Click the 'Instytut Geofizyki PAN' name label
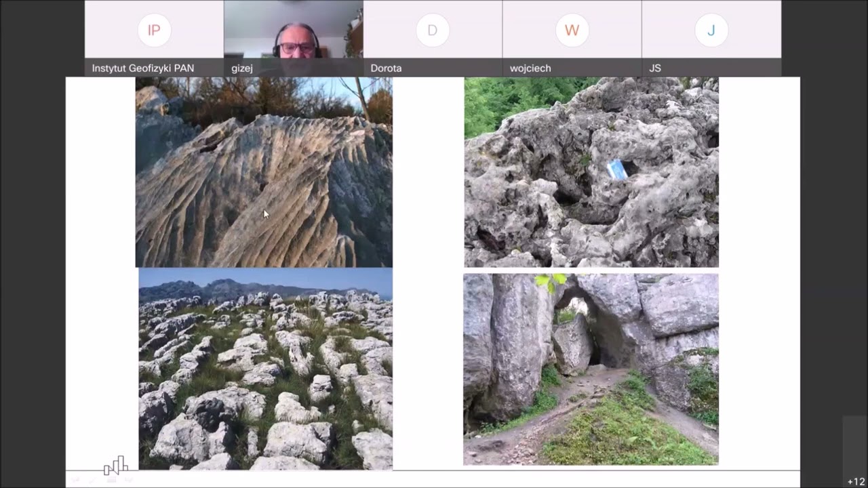This screenshot has width=868, height=488. [x=143, y=68]
